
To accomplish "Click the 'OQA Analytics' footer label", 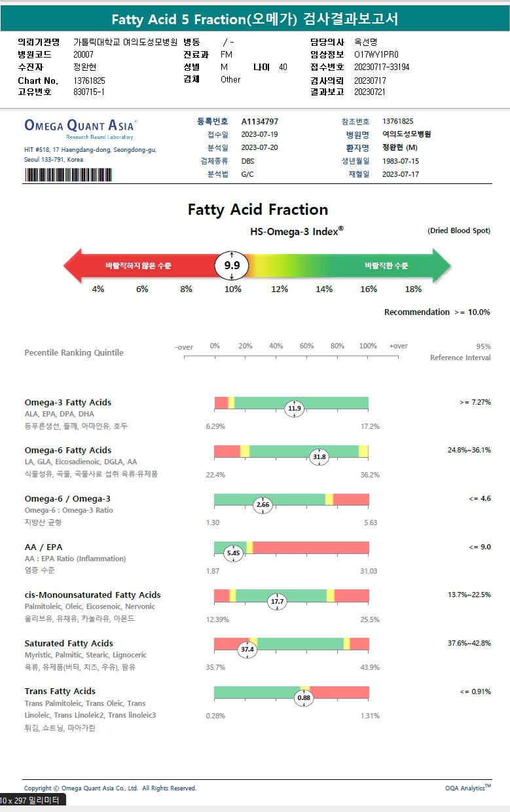I will pos(467,788).
